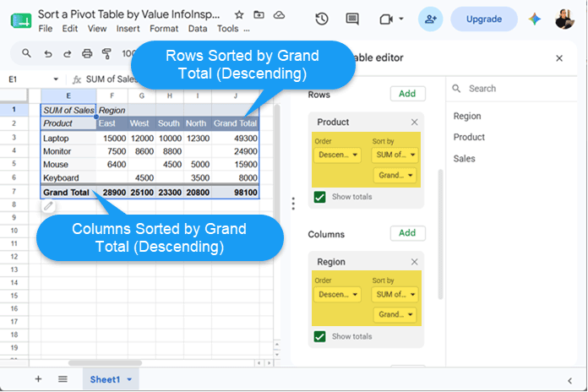
Task: Click the horizontal sheet scrollbar
Action: (x=105, y=363)
